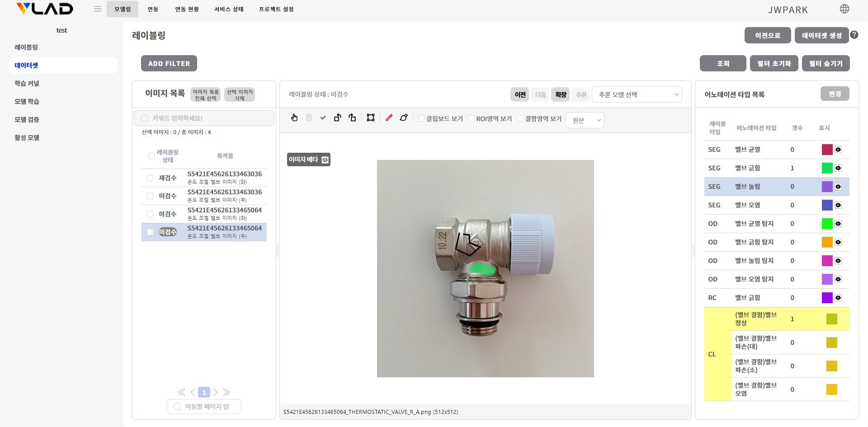Select the red pencil drawing tool

389,118
